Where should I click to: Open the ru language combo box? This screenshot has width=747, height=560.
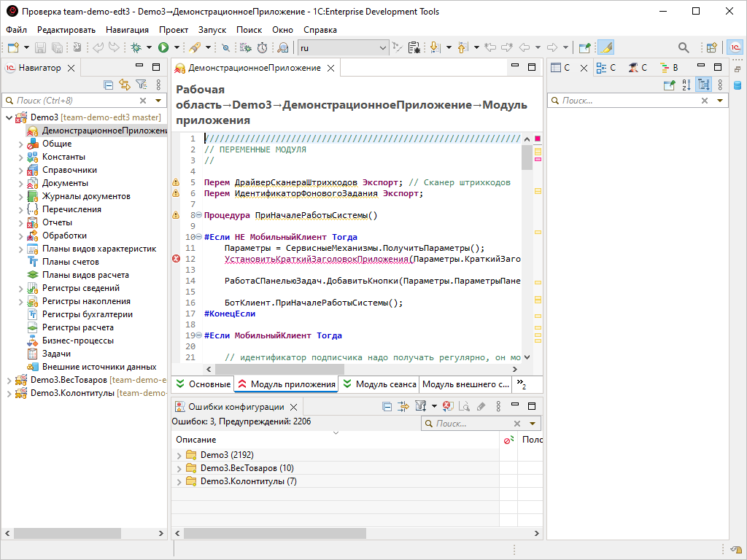(x=342, y=47)
